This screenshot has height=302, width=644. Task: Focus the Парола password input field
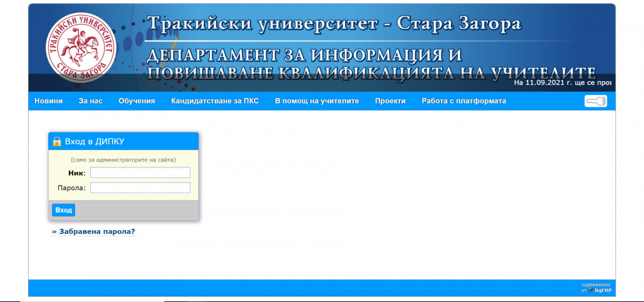[140, 188]
